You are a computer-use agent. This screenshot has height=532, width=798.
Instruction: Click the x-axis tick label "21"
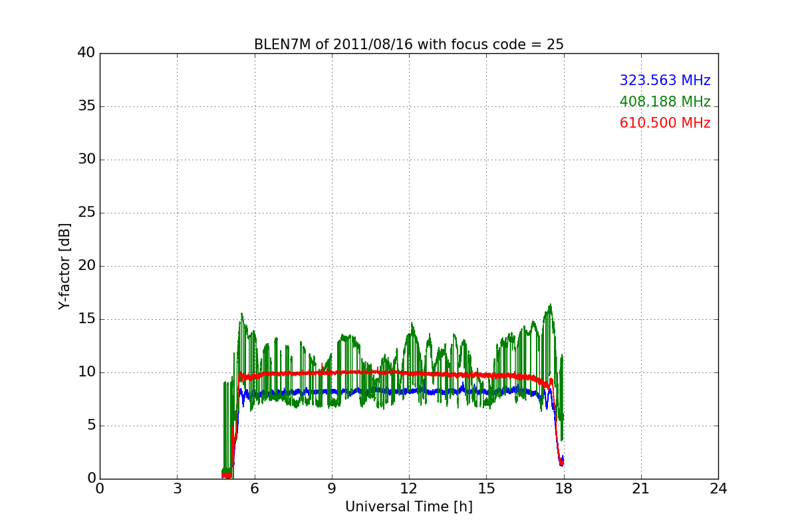coord(641,489)
